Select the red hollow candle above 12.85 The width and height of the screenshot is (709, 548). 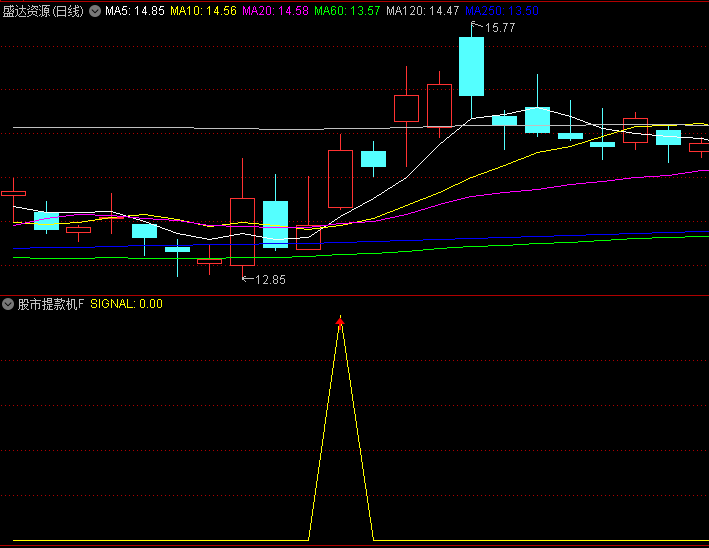pyautogui.click(x=242, y=231)
